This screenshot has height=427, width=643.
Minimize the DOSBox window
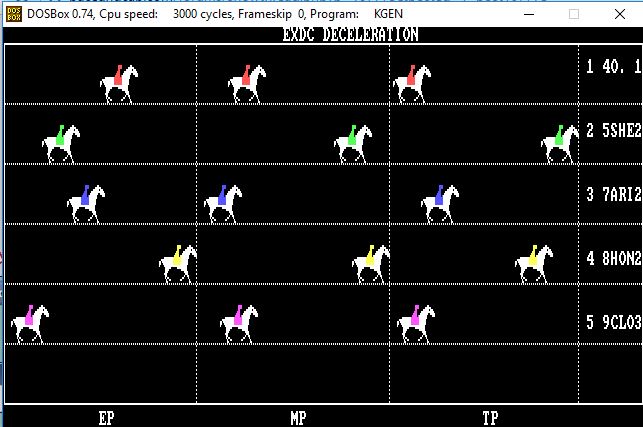pos(529,14)
